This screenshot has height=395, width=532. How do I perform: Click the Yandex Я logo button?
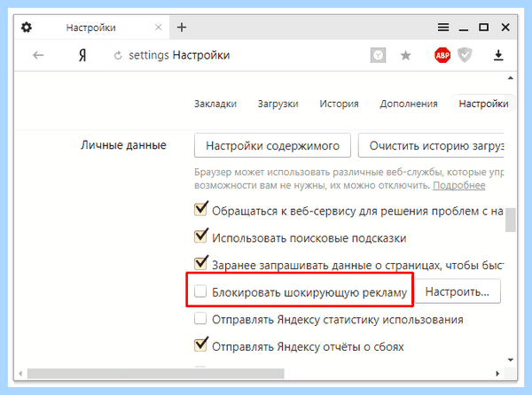[82, 55]
